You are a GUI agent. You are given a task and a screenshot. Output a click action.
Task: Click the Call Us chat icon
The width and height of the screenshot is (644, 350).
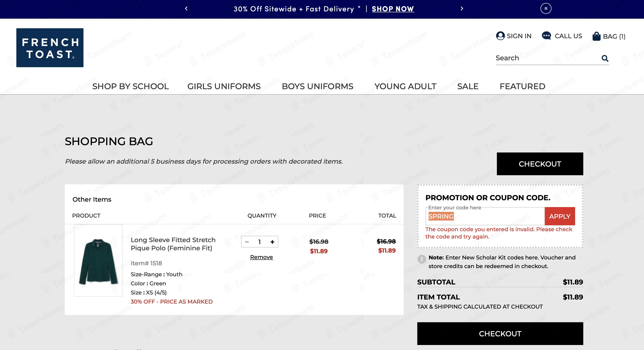click(x=546, y=36)
